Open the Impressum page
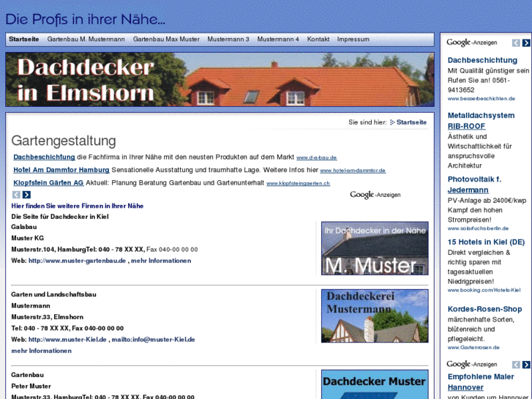This screenshot has height=399, width=532. [x=353, y=39]
